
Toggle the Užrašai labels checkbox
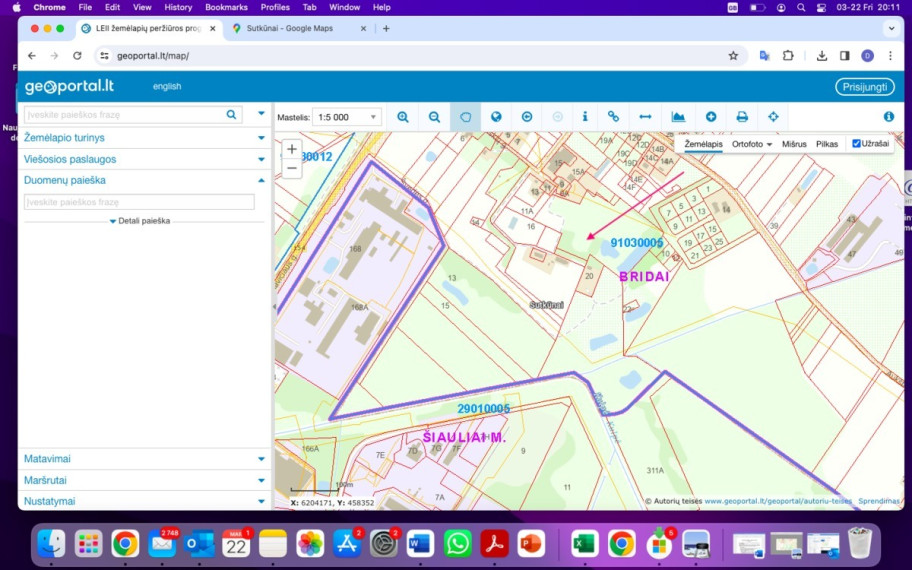tap(856, 144)
